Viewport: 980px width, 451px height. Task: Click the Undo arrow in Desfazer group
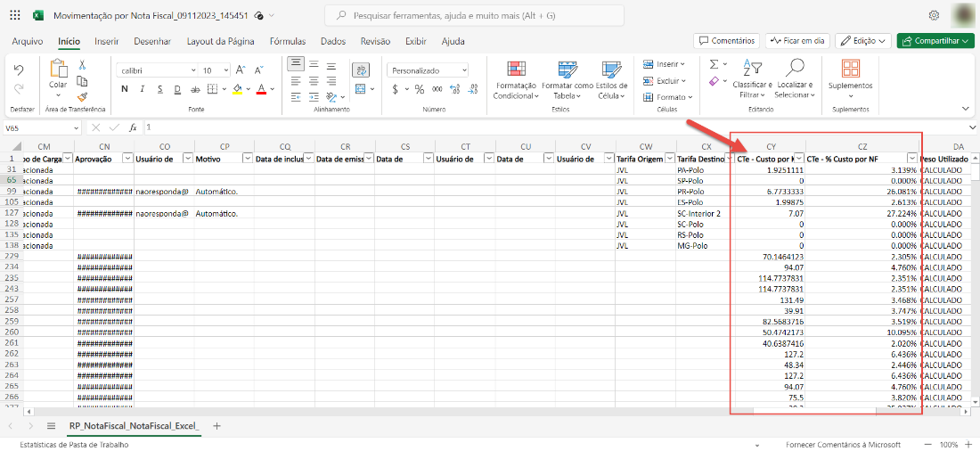[19, 70]
